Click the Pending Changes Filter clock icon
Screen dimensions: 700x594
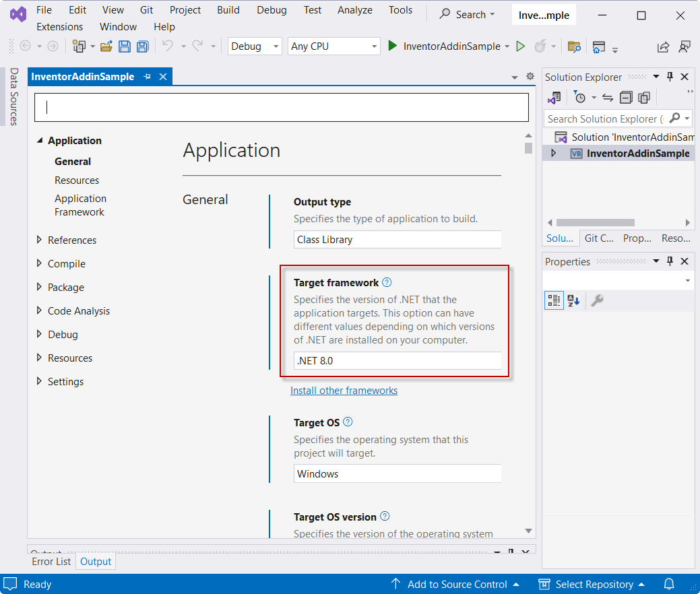click(x=579, y=97)
